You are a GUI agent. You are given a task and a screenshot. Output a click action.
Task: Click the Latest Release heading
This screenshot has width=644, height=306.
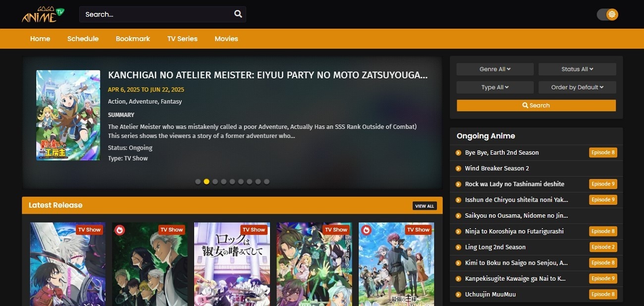pyautogui.click(x=55, y=205)
